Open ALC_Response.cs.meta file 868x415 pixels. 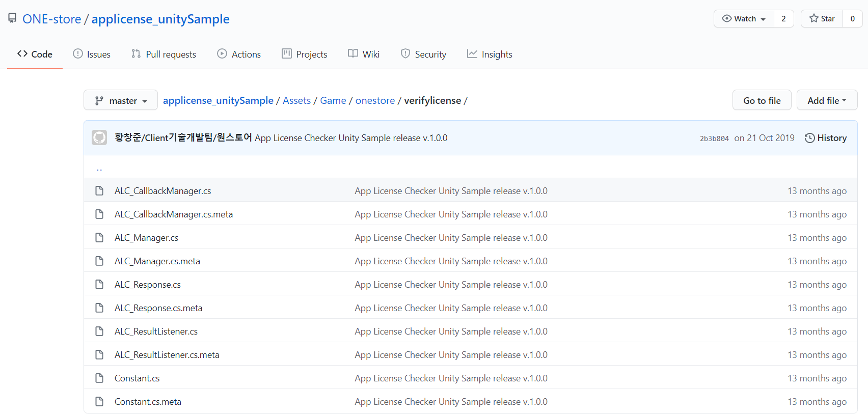158,308
